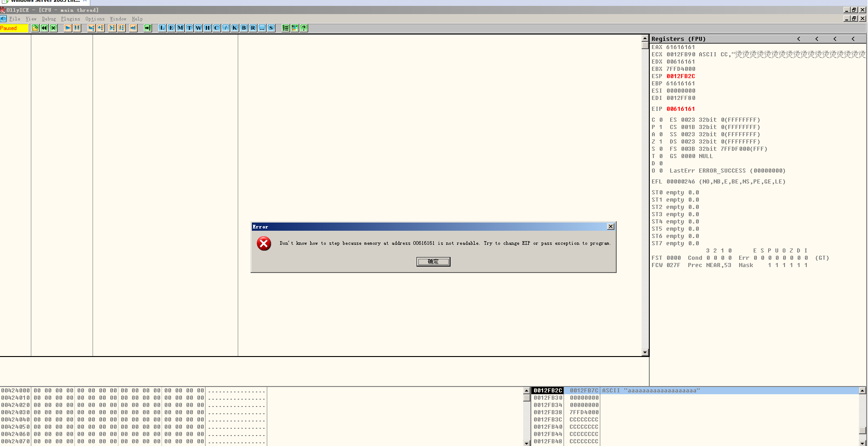Select stack row 0012FB38
The height and width of the screenshot is (446, 868).
tap(695, 412)
